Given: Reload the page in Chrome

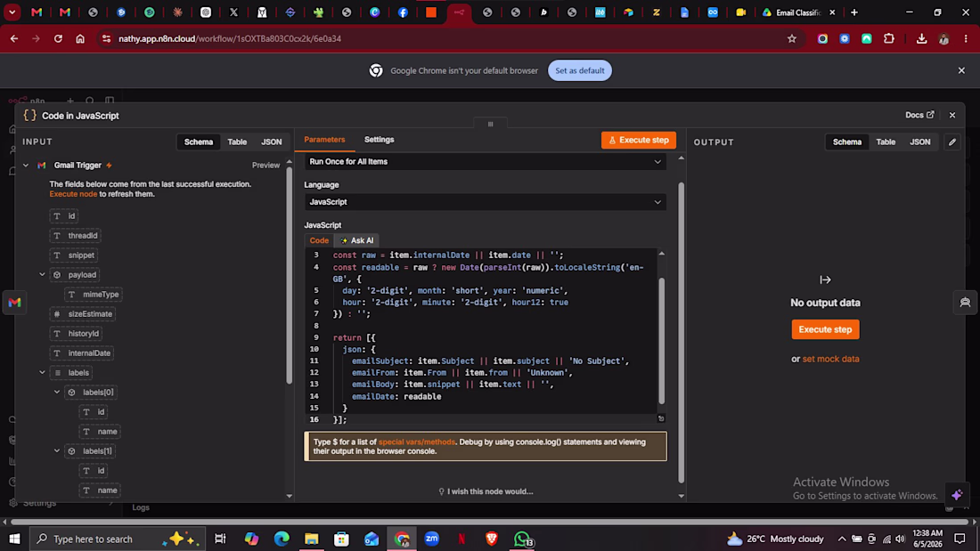Looking at the screenshot, I should coord(58,39).
